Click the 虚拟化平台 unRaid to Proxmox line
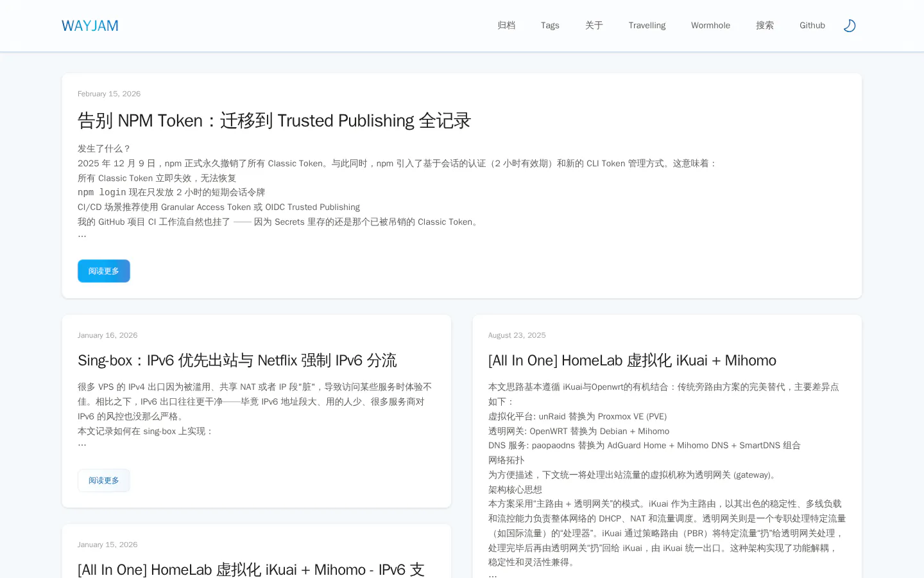The width and height of the screenshot is (924, 578). pyautogui.click(x=577, y=416)
